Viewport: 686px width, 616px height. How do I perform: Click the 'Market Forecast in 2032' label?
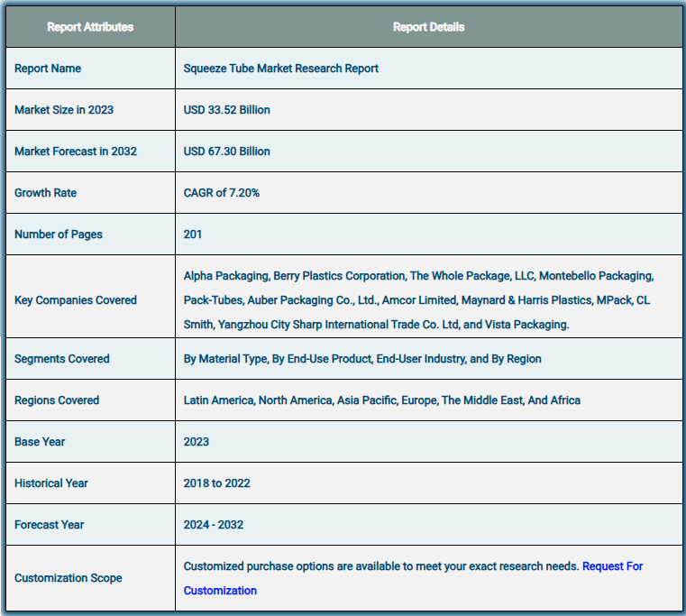tap(76, 152)
